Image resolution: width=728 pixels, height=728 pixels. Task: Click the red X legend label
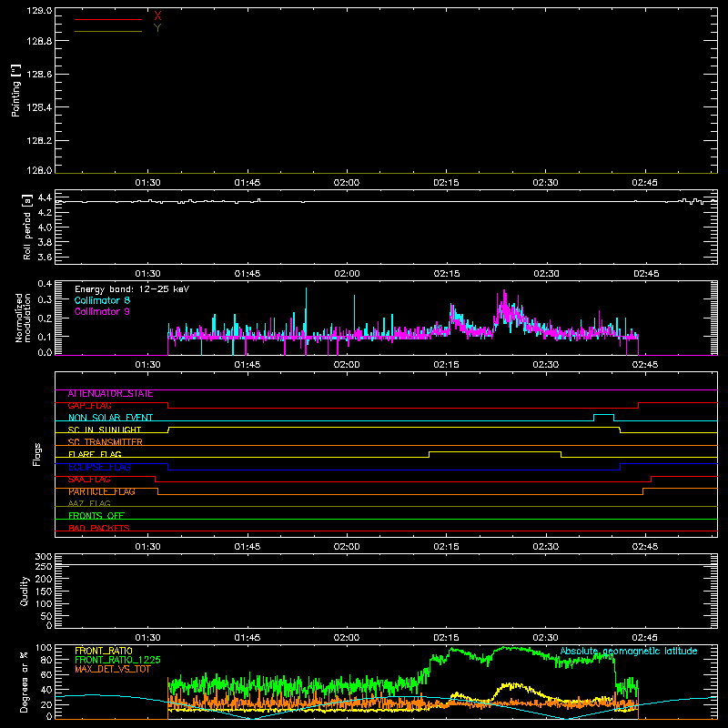(x=157, y=16)
